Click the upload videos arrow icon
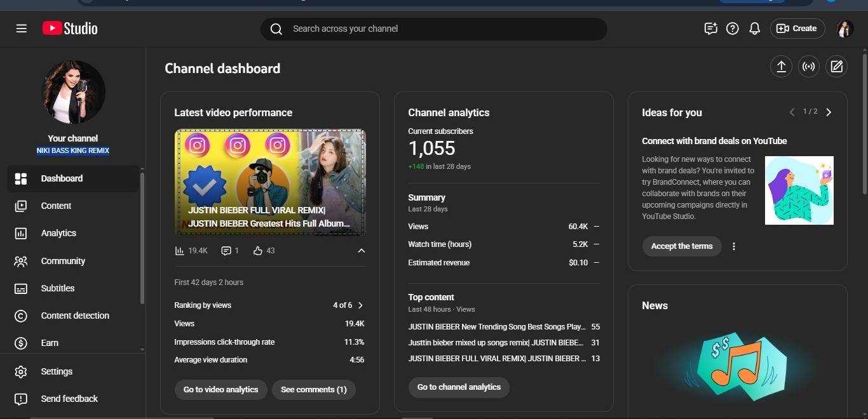This screenshot has height=419, width=868. [x=781, y=67]
